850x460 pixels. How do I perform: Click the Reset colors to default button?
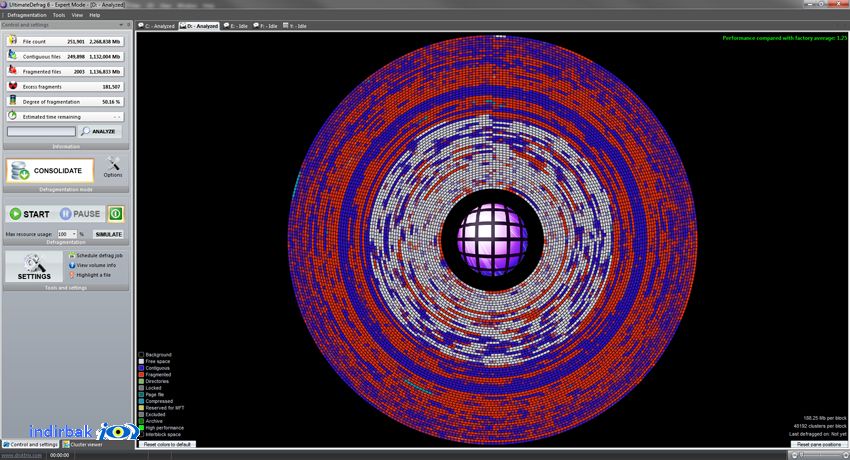click(x=167, y=444)
